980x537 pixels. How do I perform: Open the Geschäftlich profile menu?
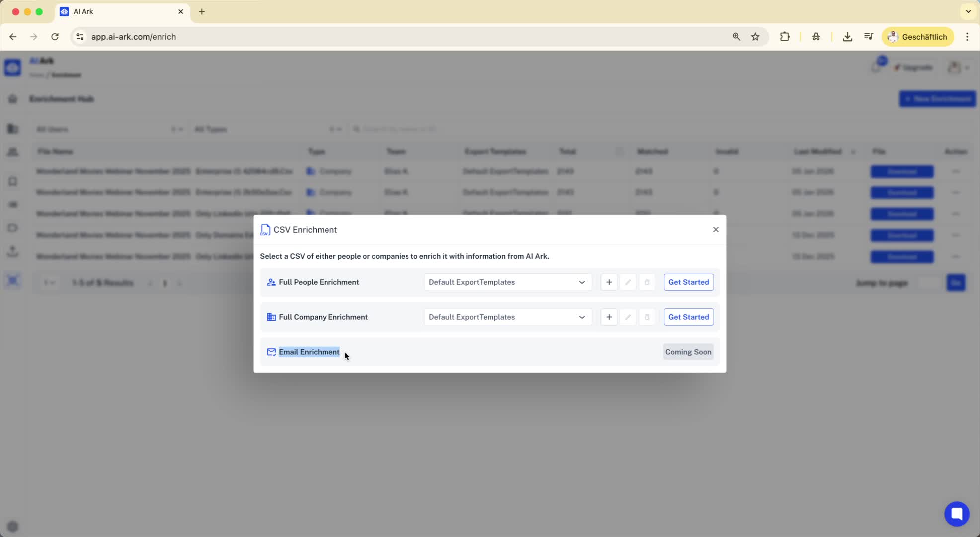point(917,37)
